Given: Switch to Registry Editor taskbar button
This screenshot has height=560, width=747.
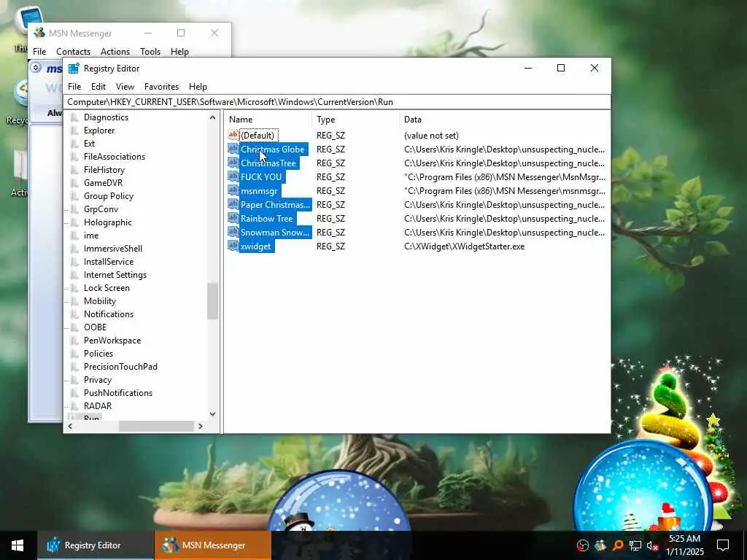Looking at the screenshot, I should coord(96,545).
